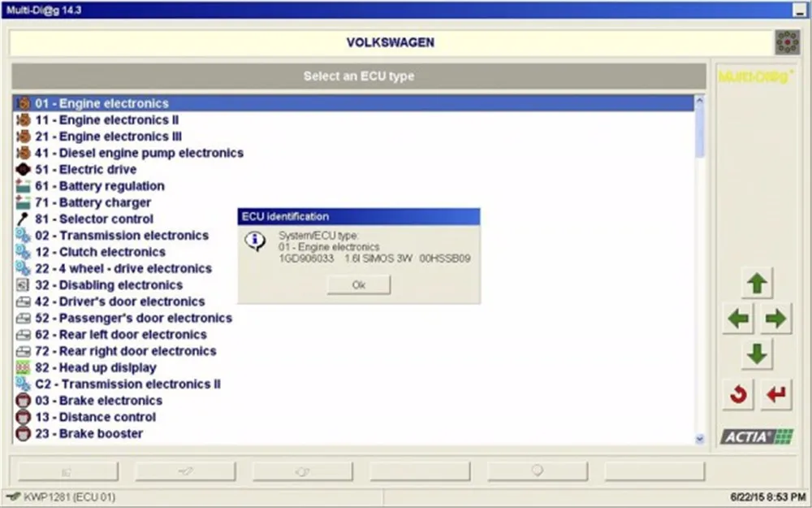Select 41 - Diesel engine pump electronics

coord(354,153)
